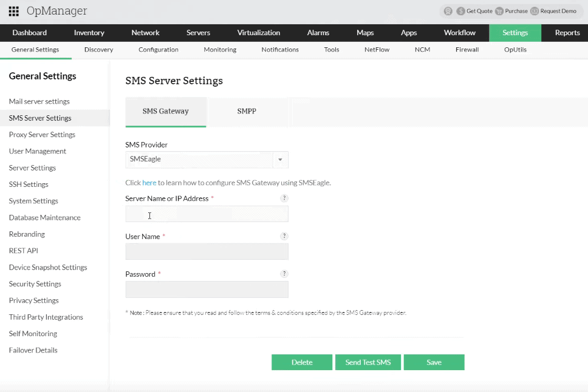
Task: Open the Dashboard main menu
Action: click(x=30, y=33)
